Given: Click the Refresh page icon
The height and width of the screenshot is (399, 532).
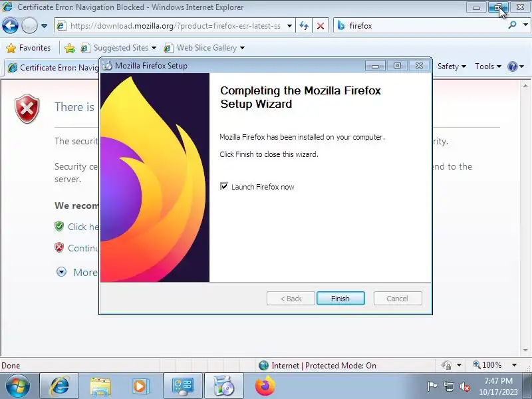Looking at the screenshot, I should tap(304, 26).
